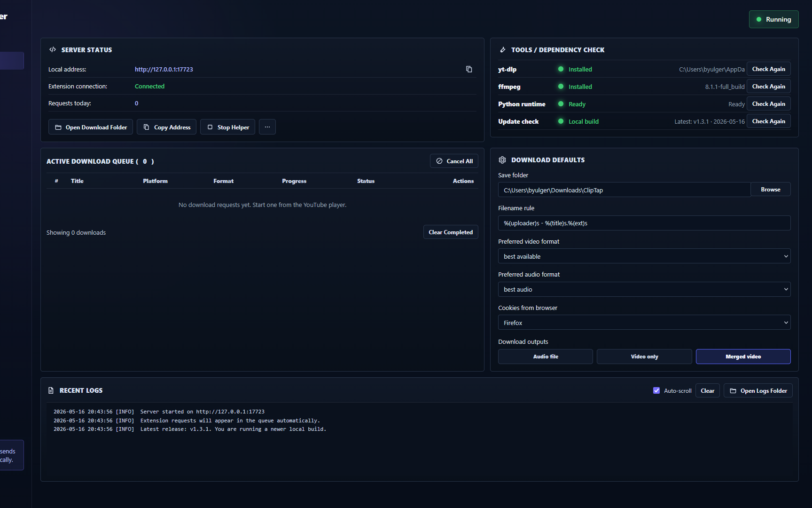The height and width of the screenshot is (508, 812).
Task: Click the Status column header
Action: point(366,181)
